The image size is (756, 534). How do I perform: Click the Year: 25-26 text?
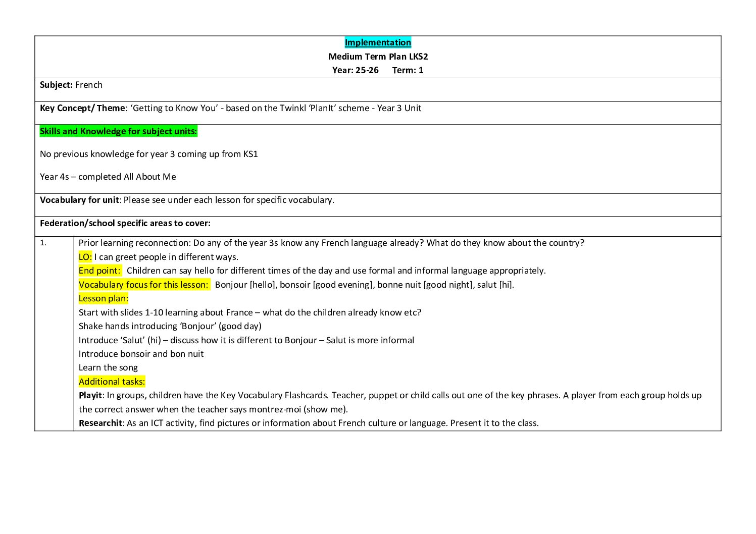(x=355, y=70)
